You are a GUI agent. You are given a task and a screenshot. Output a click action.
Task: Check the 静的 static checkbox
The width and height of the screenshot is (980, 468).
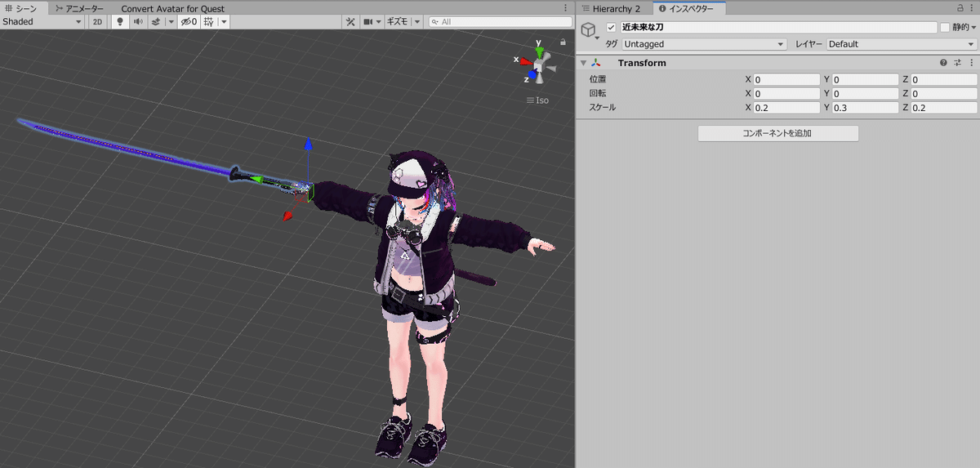[x=945, y=27]
